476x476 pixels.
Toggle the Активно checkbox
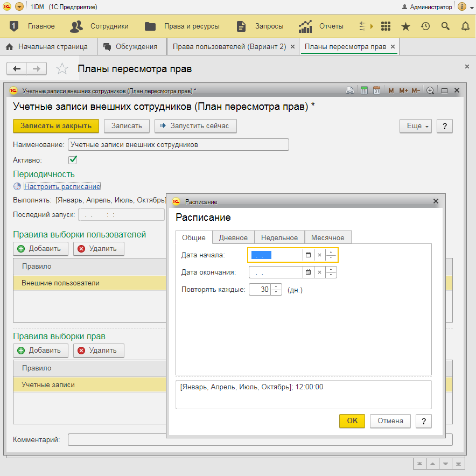[73, 160]
